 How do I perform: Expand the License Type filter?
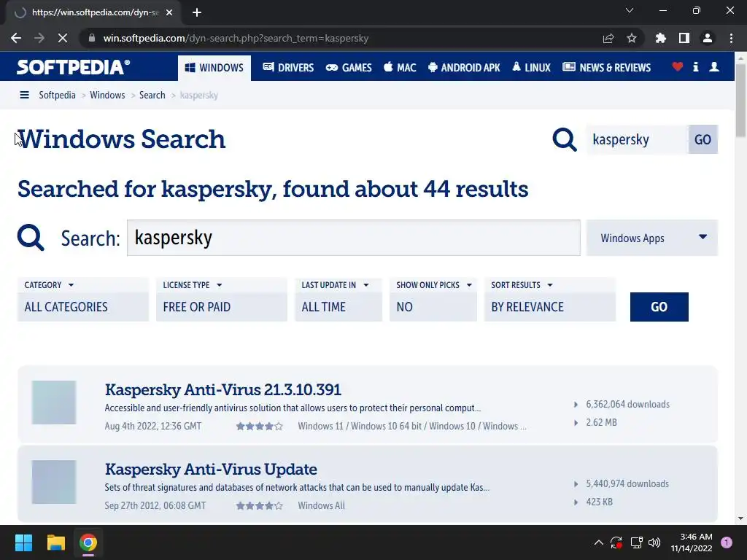click(222, 300)
